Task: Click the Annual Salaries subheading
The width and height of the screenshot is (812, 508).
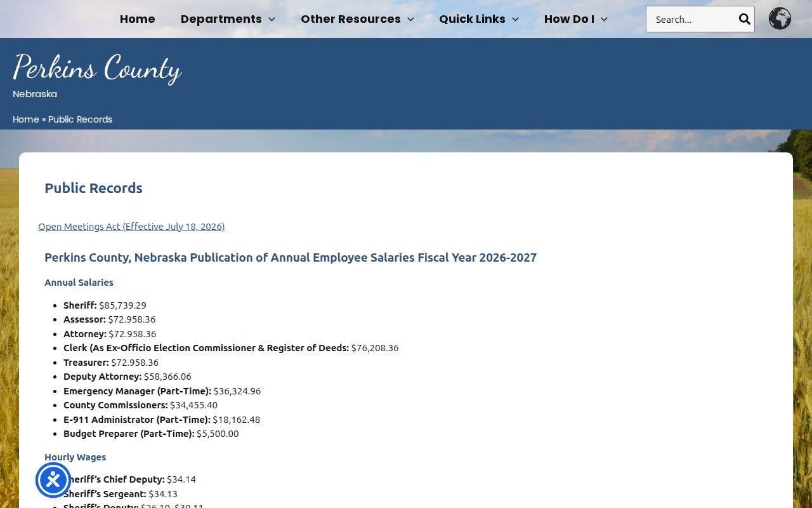Action: pos(79,283)
